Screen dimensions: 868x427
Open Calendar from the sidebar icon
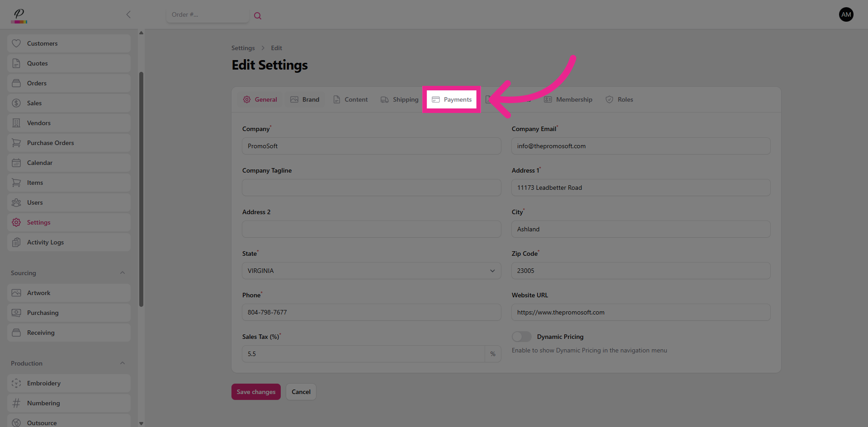(x=16, y=163)
